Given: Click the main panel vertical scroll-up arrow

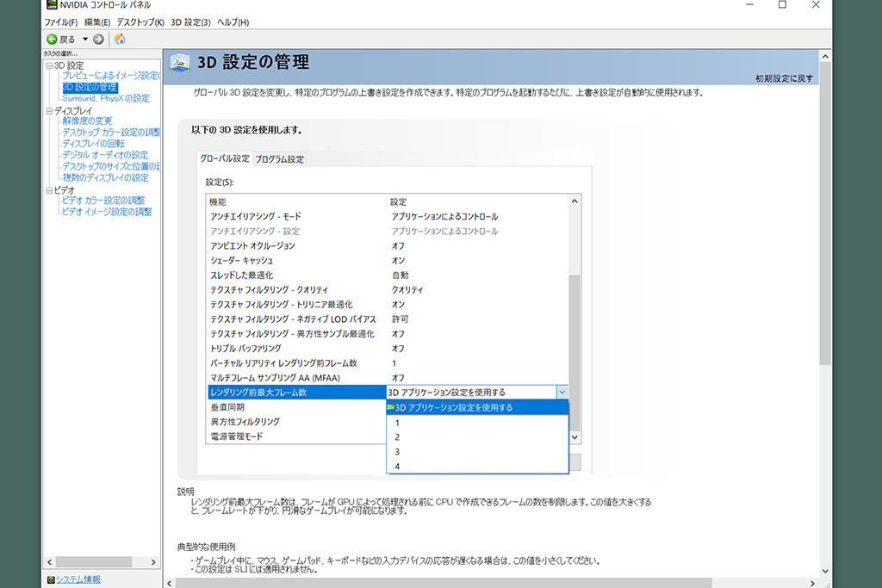Looking at the screenshot, I should coord(825,56).
